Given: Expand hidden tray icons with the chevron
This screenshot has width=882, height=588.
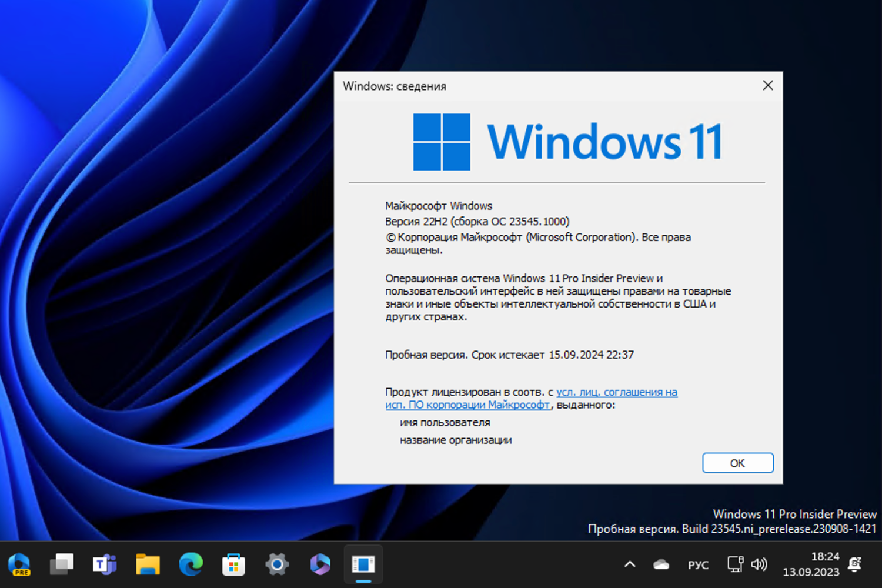Looking at the screenshot, I should 629,563.
